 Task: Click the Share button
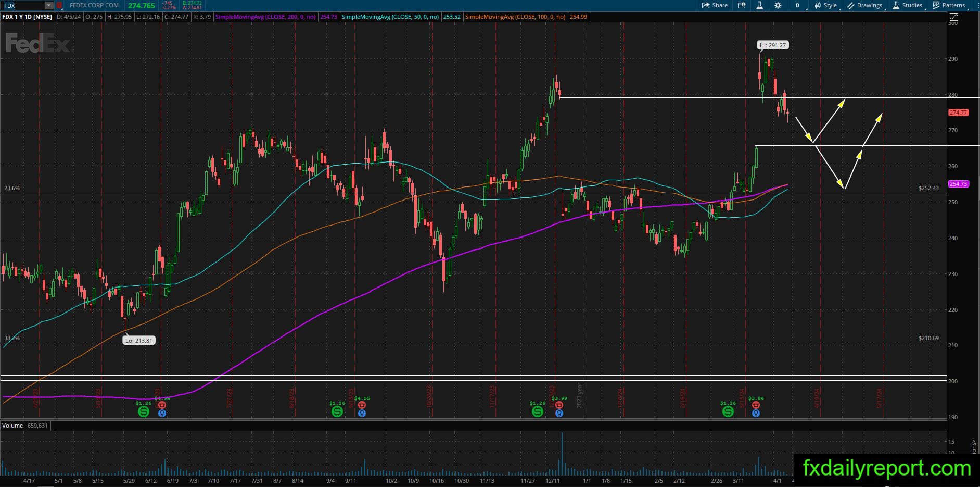tap(715, 5)
